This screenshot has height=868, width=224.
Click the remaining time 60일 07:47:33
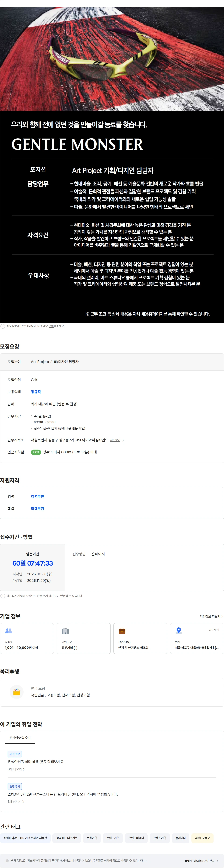[33, 563]
